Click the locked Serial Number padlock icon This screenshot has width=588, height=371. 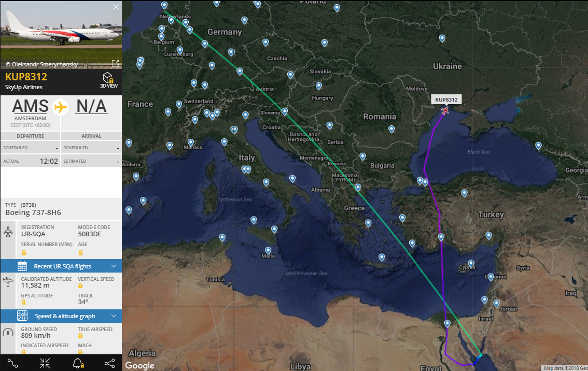(x=23, y=252)
